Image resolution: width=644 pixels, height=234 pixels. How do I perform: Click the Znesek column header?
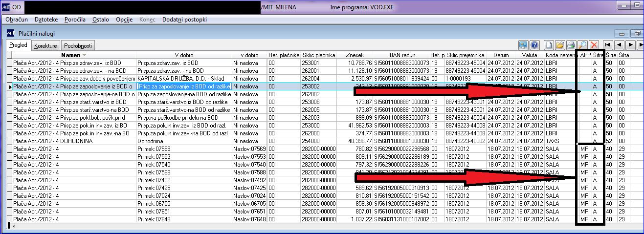coord(355,55)
